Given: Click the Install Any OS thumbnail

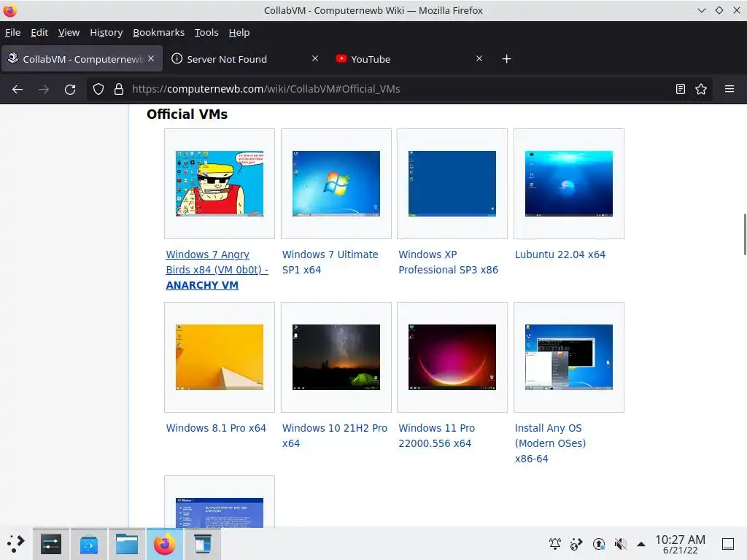Looking at the screenshot, I should 569,357.
